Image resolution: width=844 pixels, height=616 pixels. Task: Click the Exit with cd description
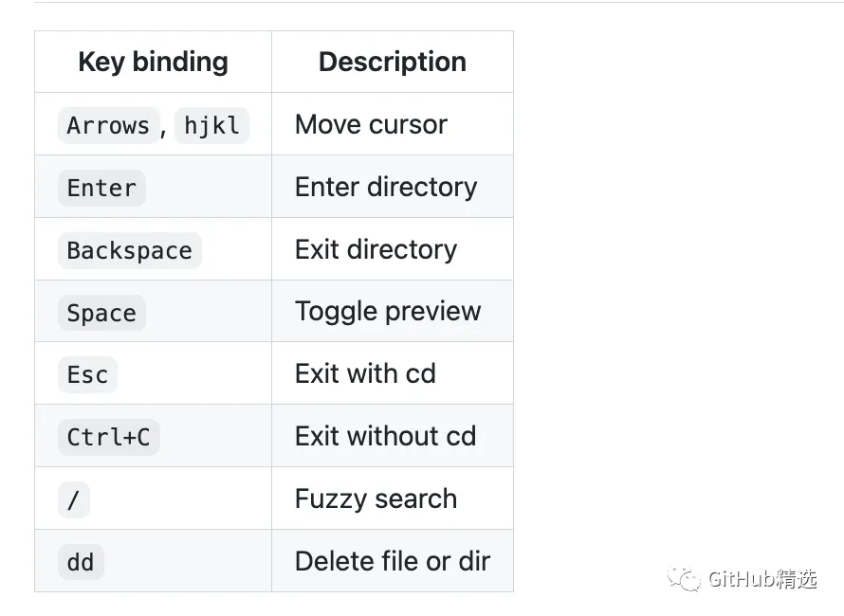tap(365, 373)
